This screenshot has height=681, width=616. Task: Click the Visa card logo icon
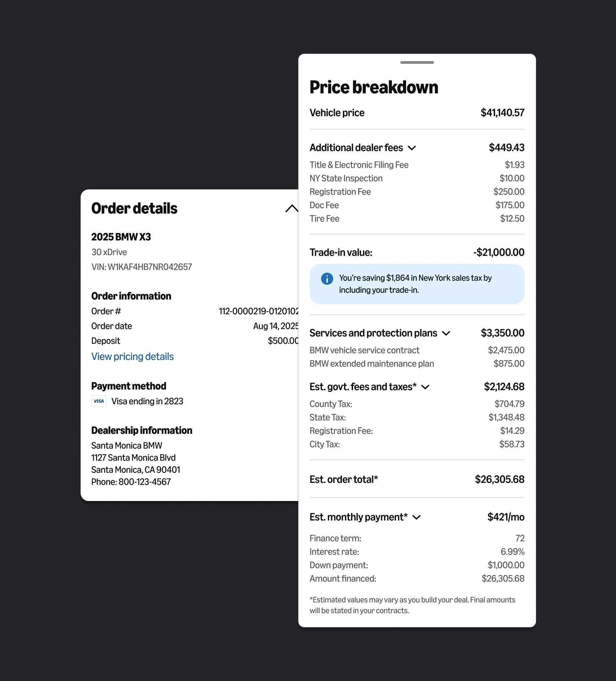point(99,401)
